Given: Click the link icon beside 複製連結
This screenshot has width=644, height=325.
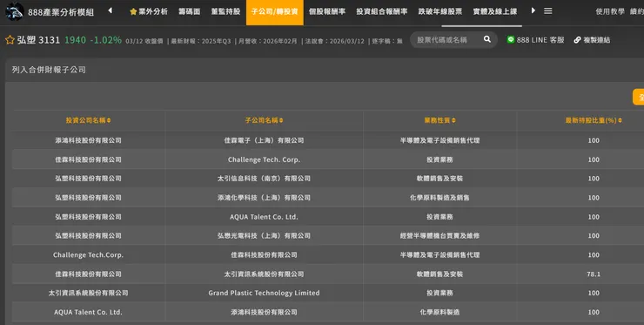Looking at the screenshot, I should pos(578,40).
